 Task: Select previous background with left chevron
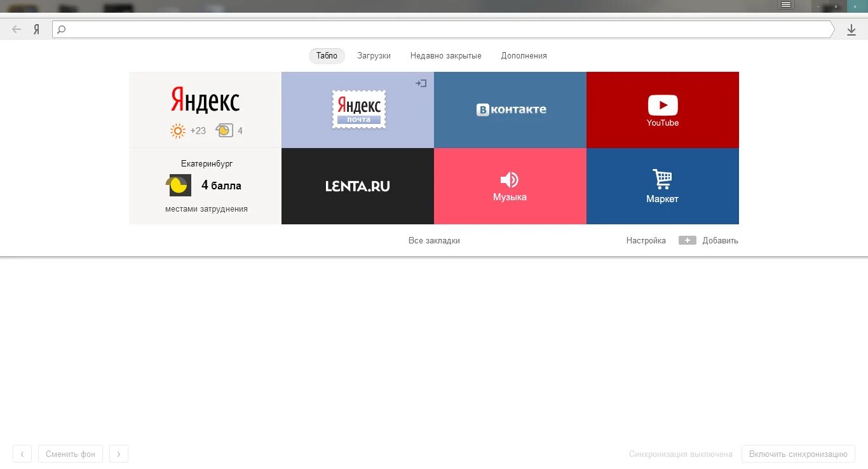(22, 454)
